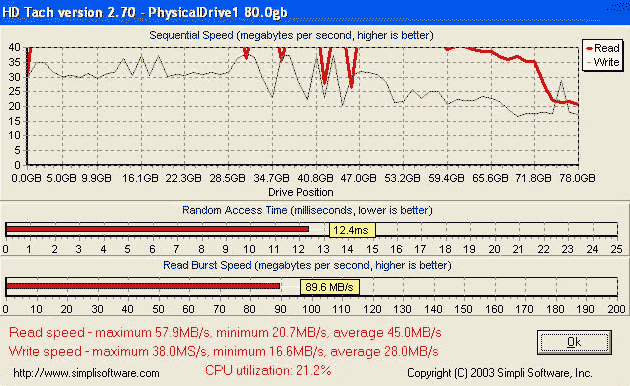Image resolution: width=630 pixels, height=386 pixels.
Task: Click the Drive Position axis label
Action: (x=301, y=192)
